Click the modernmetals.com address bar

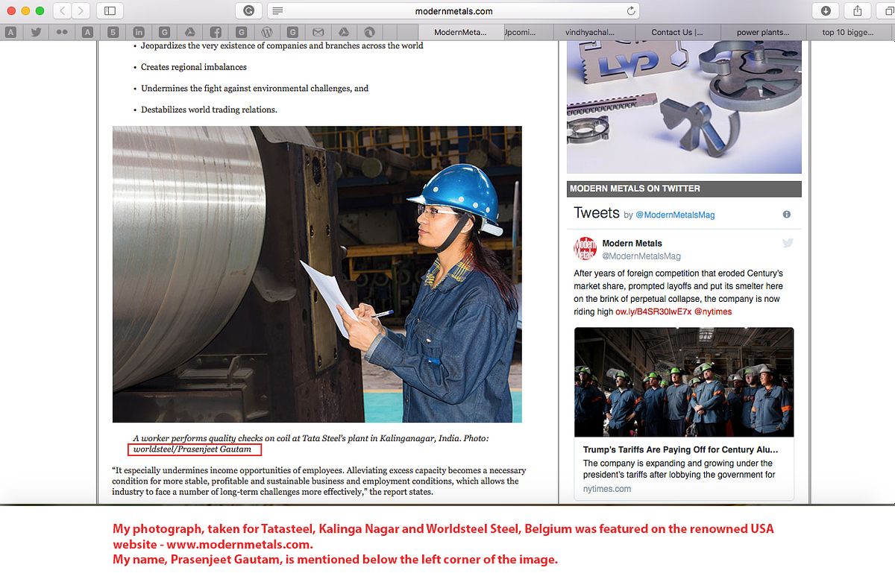pyautogui.click(x=453, y=10)
